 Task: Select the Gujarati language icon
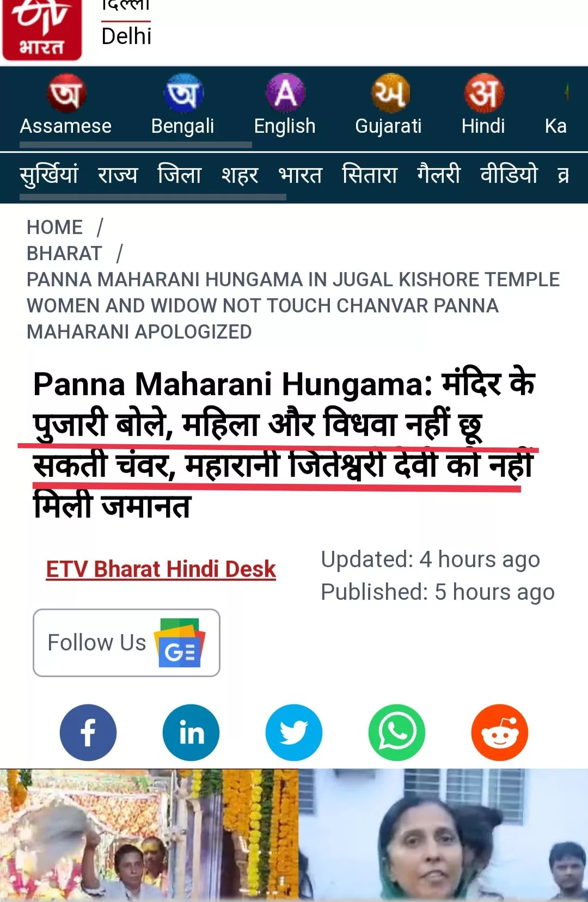pyautogui.click(x=389, y=93)
